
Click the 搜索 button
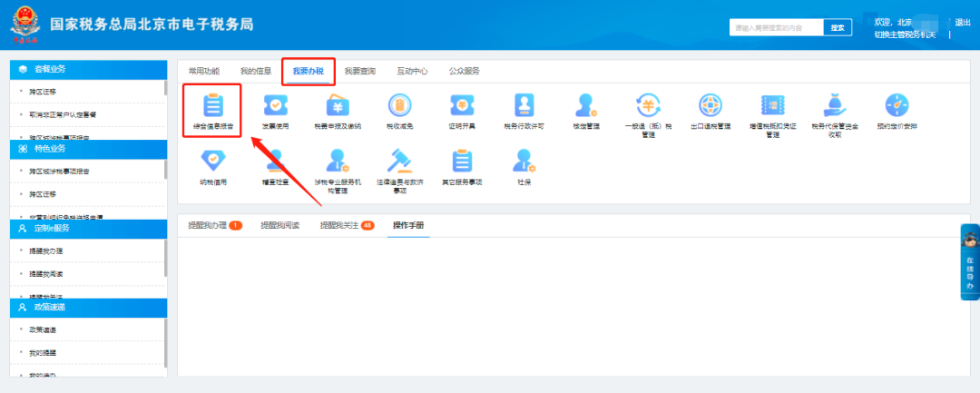pos(838,27)
